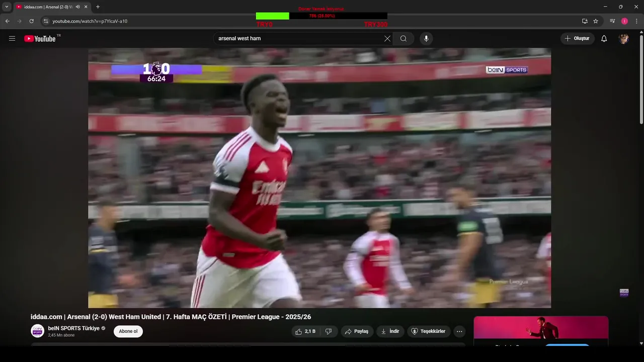The height and width of the screenshot is (362, 644).
Task: Send thanks via Teşekkürler button
Action: (429, 331)
